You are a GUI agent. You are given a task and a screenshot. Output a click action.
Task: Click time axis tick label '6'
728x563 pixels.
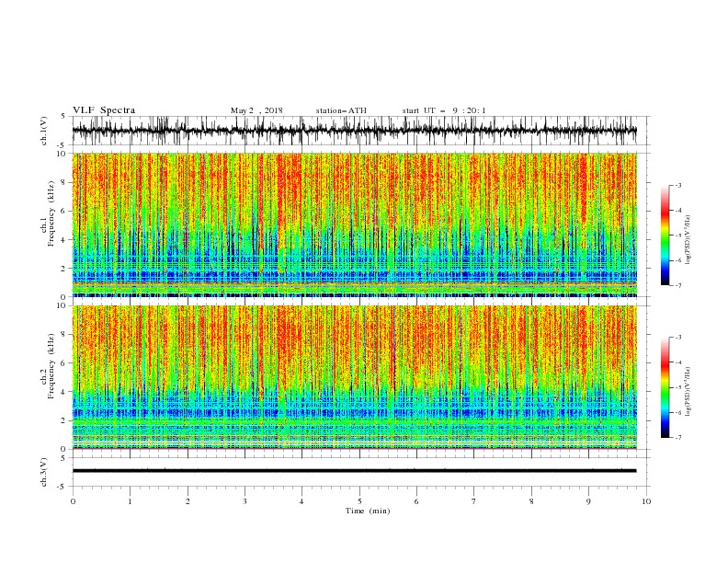416,501
